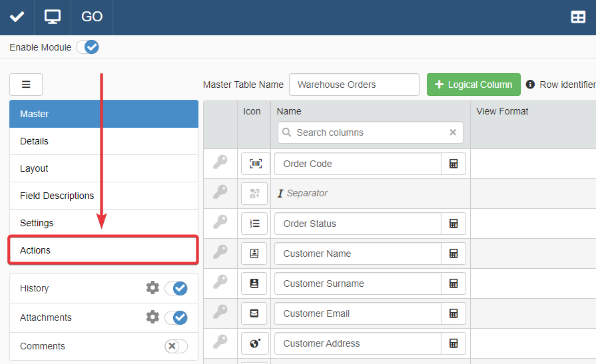Image resolution: width=596 pixels, height=364 pixels.
Task: Collapse sidebar with hamburger menu button
Action: (26, 85)
